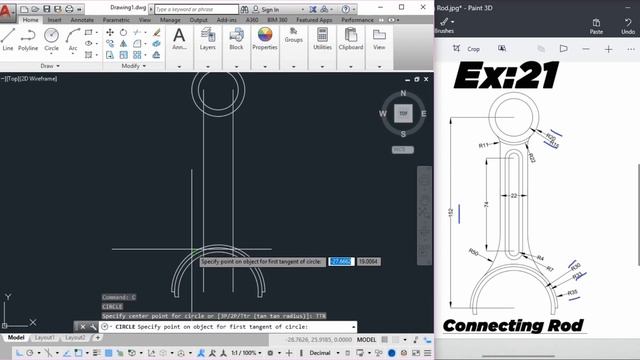The height and width of the screenshot is (360, 640).
Task: Open the Manage ribbon tab
Action: tap(170, 20)
